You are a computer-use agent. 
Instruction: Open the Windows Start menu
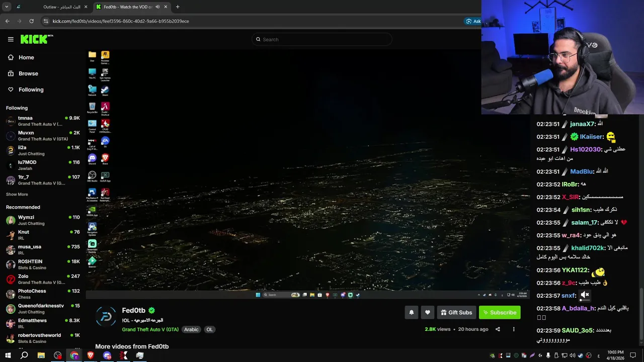[8, 355]
